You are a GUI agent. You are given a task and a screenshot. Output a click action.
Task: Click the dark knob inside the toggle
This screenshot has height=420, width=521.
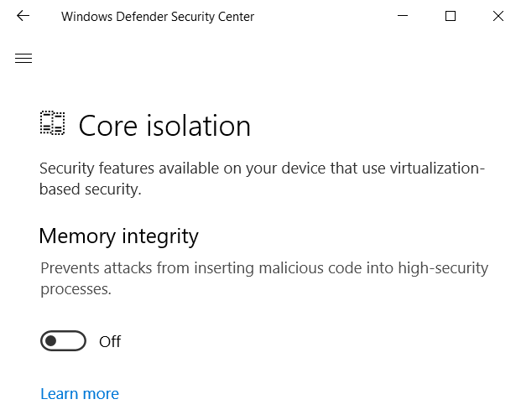51,340
